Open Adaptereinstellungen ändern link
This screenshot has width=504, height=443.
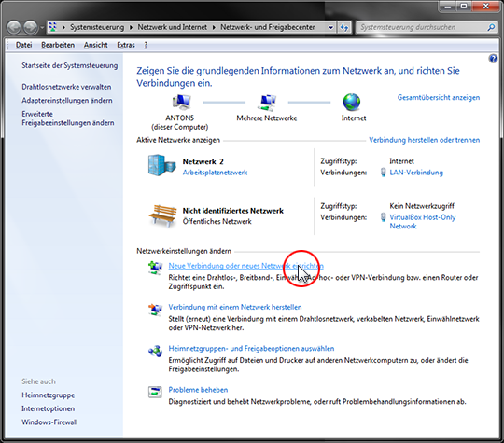[67, 101]
